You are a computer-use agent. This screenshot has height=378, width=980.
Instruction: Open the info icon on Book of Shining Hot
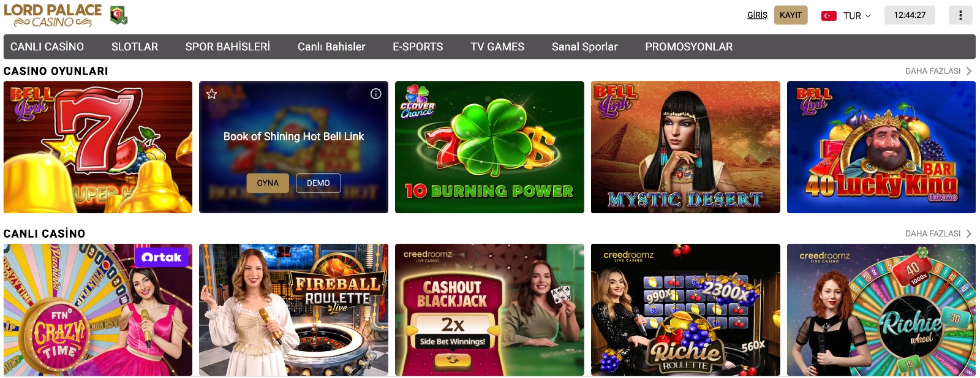[375, 94]
